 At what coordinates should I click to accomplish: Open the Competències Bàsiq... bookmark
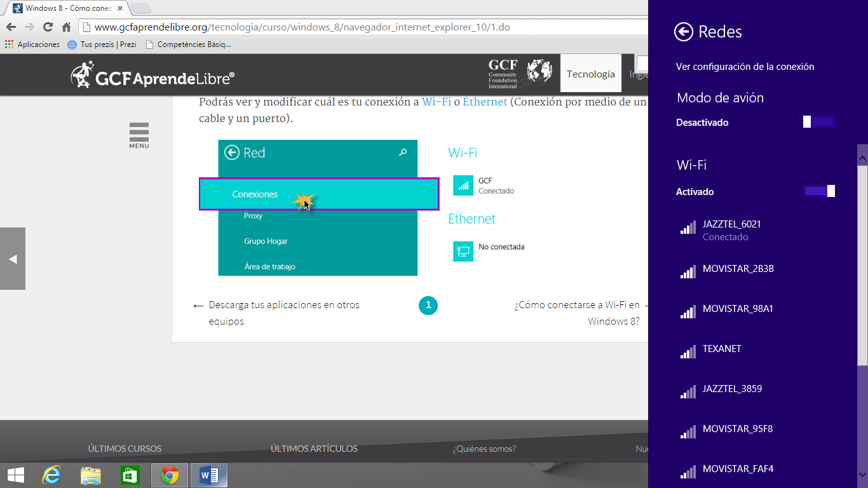(x=188, y=44)
